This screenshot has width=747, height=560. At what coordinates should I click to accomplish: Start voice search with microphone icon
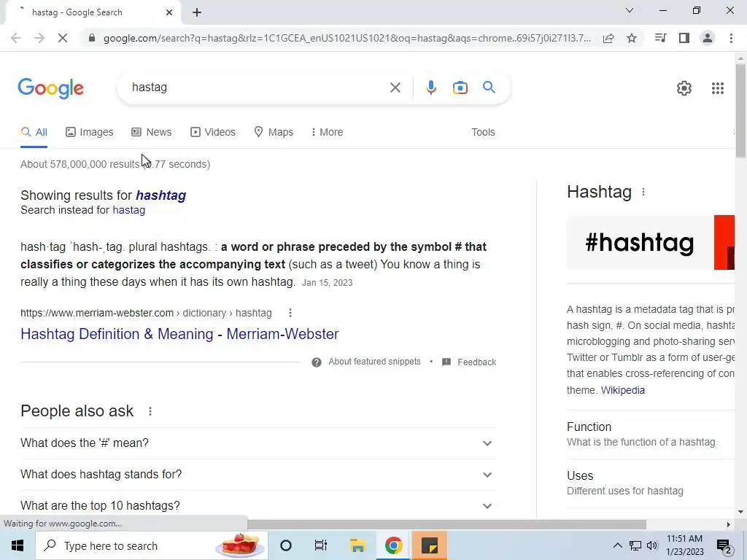(x=431, y=87)
